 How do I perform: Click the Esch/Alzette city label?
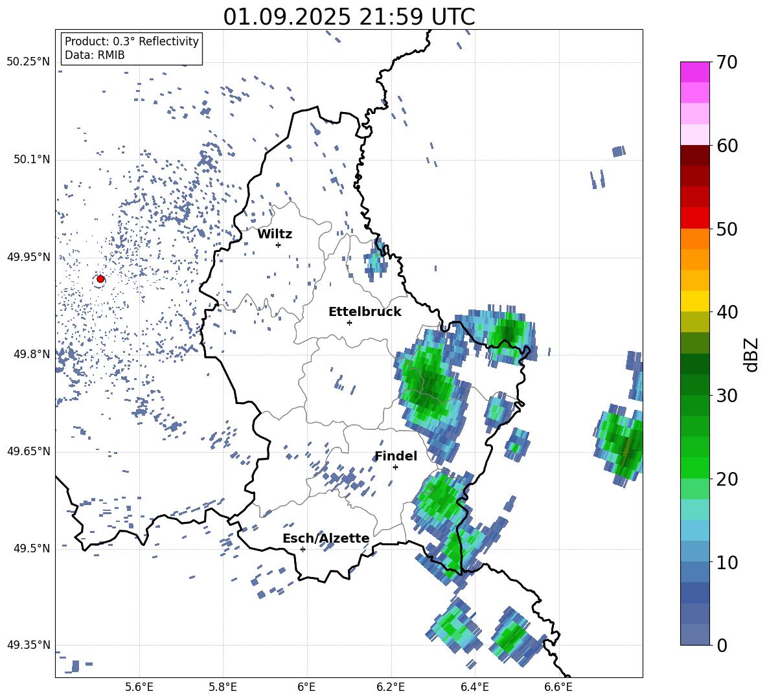click(x=326, y=538)
